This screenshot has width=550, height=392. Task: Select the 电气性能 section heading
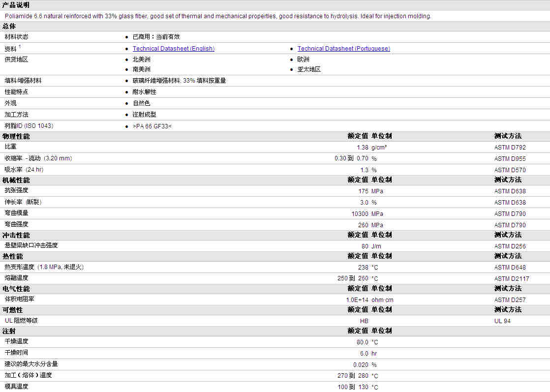click(x=16, y=289)
